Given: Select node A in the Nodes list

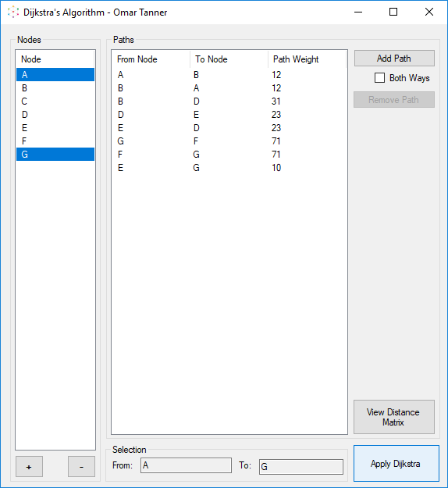Looking at the screenshot, I should [55, 75].
